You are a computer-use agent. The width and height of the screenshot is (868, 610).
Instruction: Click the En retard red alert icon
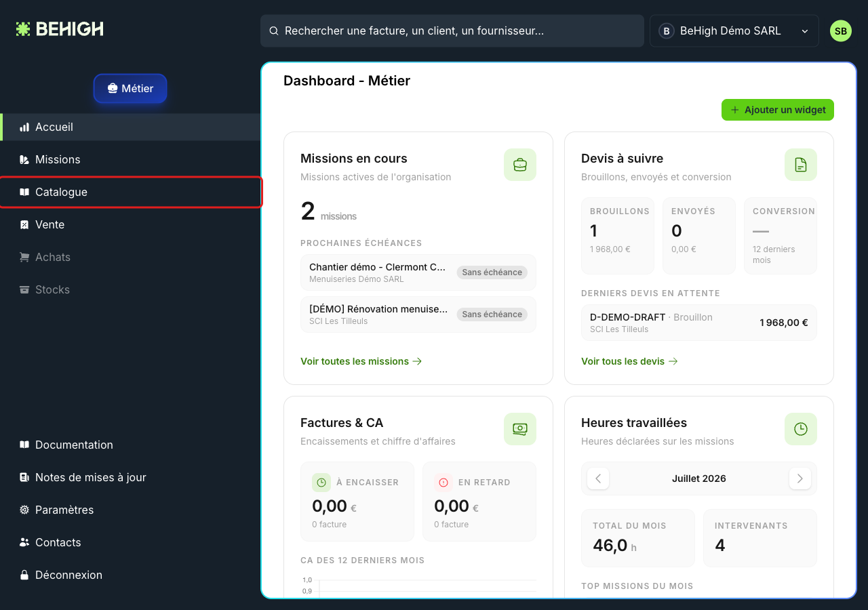(x=443, y=483)
